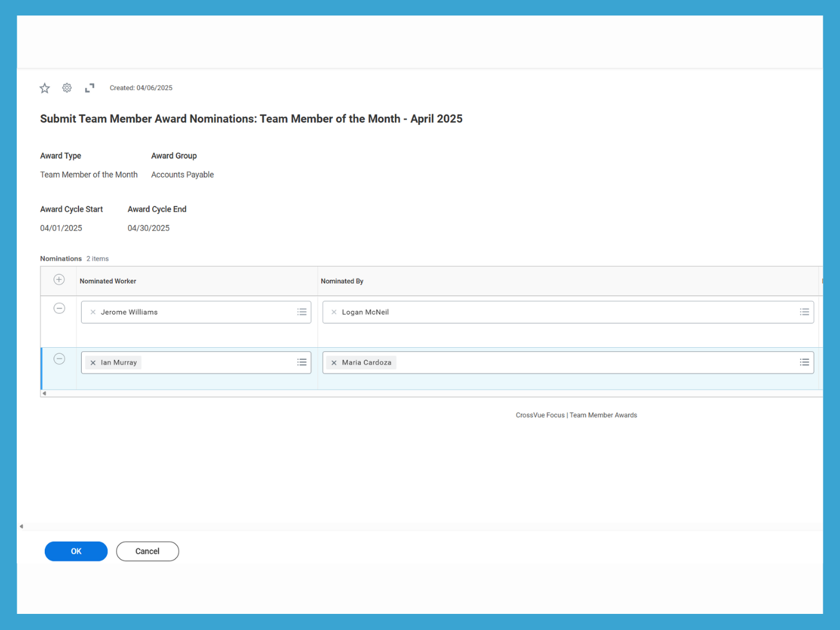Open the prompt icon beside Maria Cardoza
This screenshot has width=840, height=630.
804,362
